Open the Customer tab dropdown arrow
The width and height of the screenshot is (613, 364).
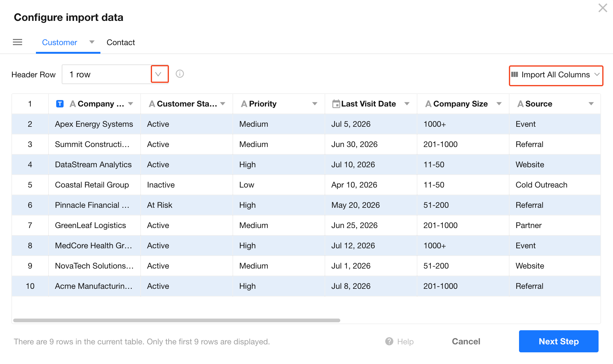[92, 42]
